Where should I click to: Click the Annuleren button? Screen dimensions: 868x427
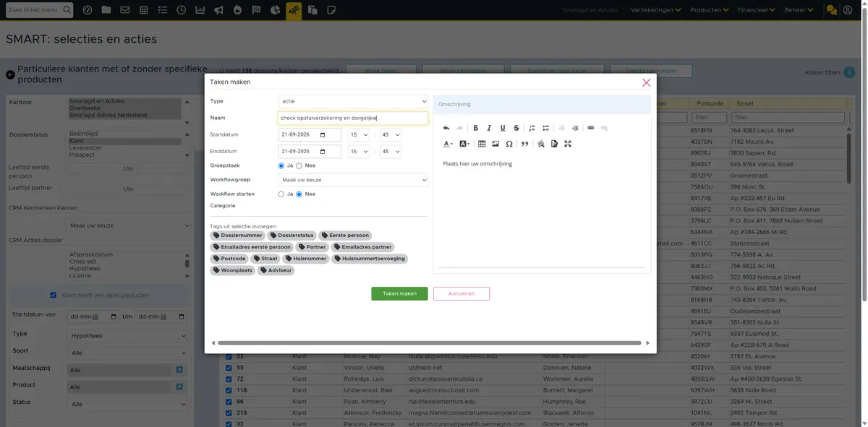pos(461,294)
